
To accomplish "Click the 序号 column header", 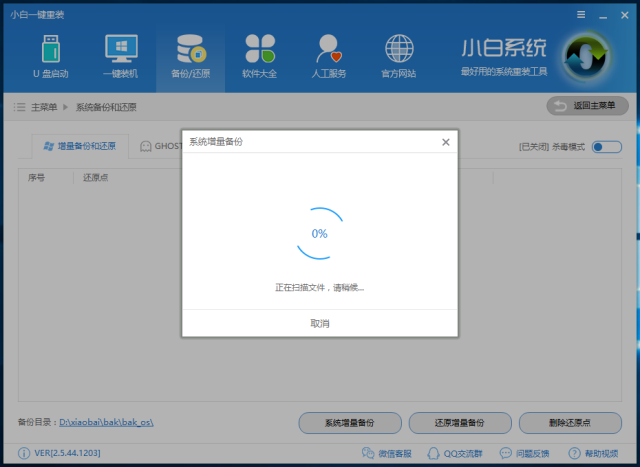I will [x=36, y=178].
